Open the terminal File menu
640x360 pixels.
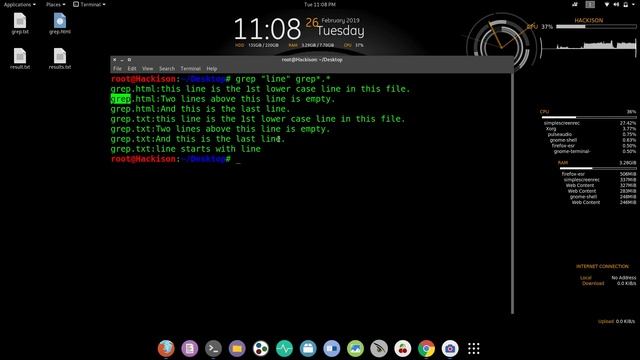(x=118, y=69)
